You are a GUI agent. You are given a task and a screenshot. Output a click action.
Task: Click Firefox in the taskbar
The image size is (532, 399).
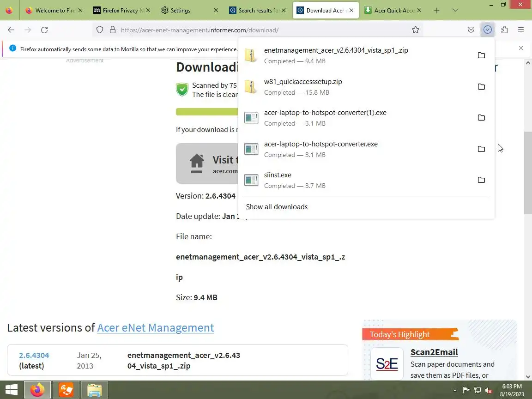tap(37, 390)
